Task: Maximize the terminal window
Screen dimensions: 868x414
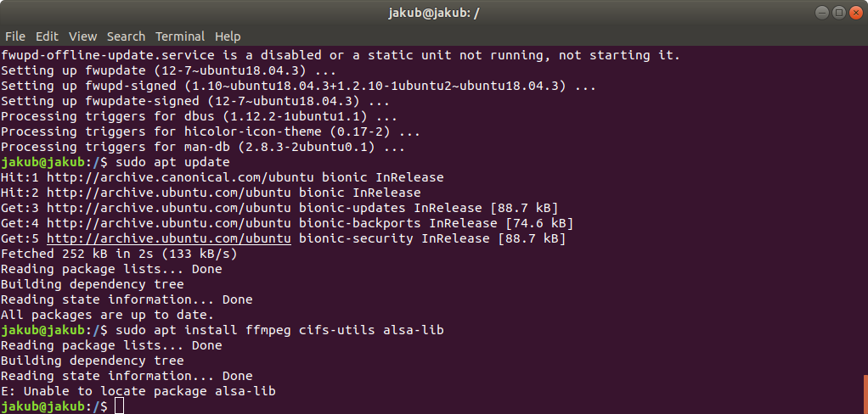Action: pos(839,13)
